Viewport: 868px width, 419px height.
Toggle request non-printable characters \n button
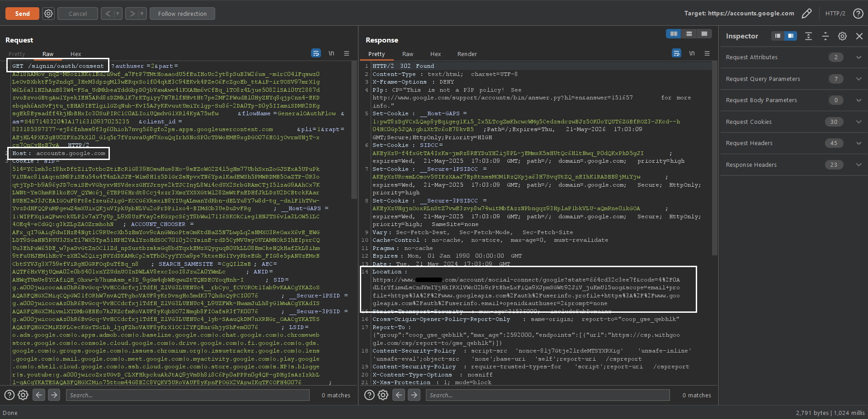pos(331,53)
